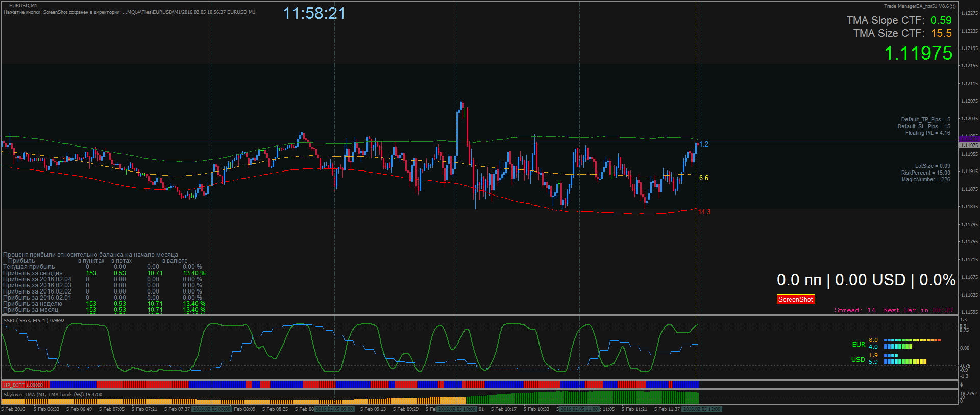Click the Default_SL_Pips = 15 line
The height and width of the screenshot is (415, 980).
(x=924, y=126)
